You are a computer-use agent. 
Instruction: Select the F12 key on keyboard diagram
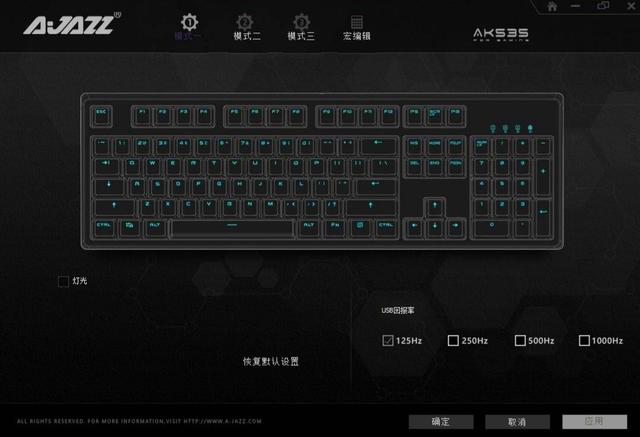click(388, 116)
